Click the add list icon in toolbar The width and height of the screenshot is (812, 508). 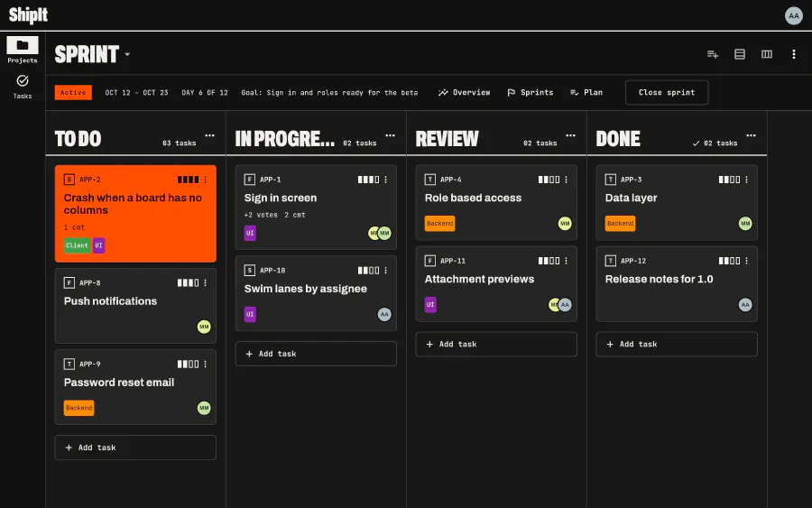[x=713, y=54]
